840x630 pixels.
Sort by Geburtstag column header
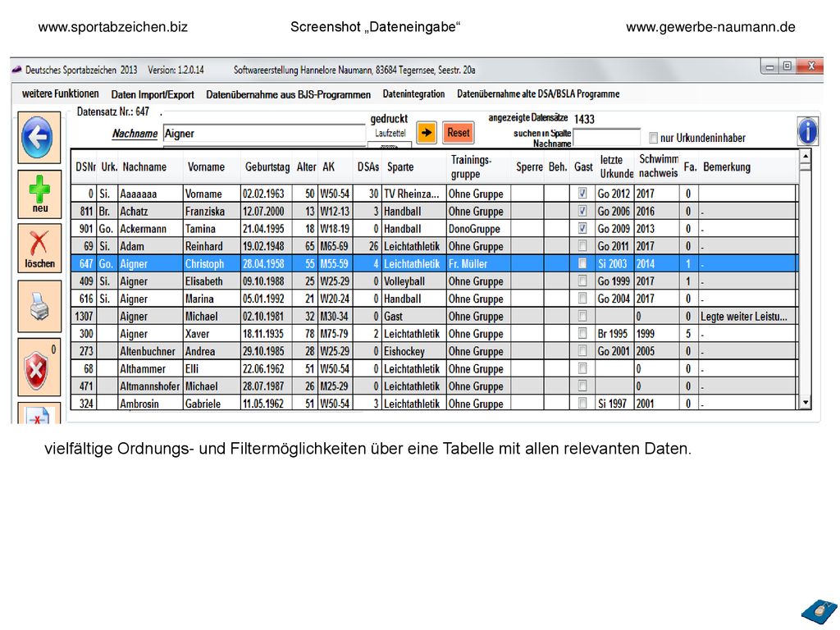267,167
